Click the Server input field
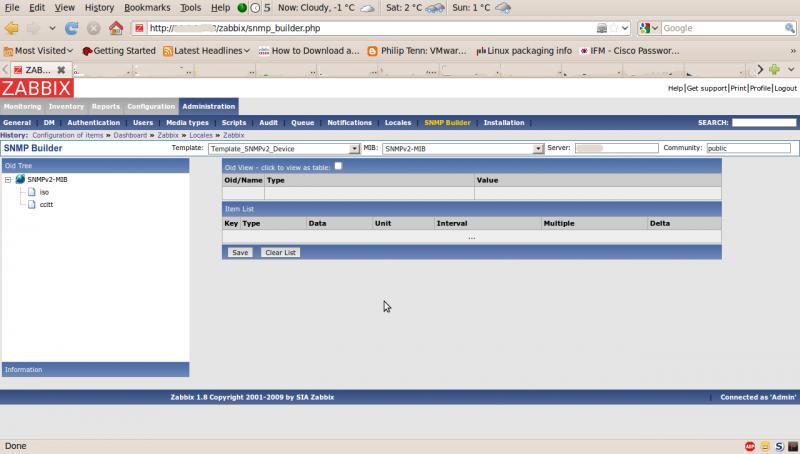 (x=616, y=148)
